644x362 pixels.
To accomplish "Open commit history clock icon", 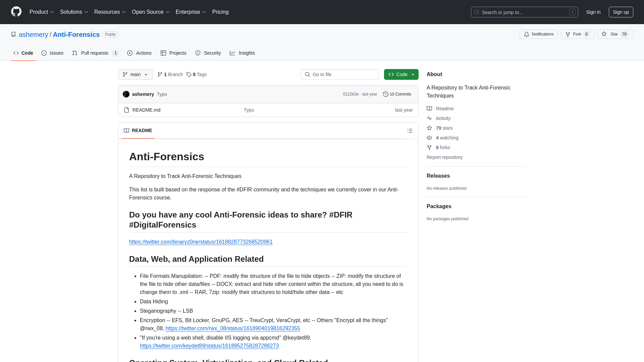I will coord(386,94).
